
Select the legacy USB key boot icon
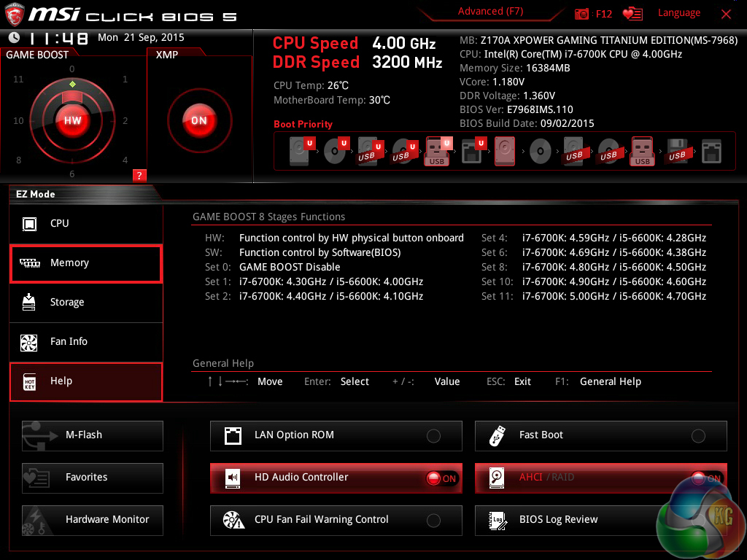coord(643,151)
